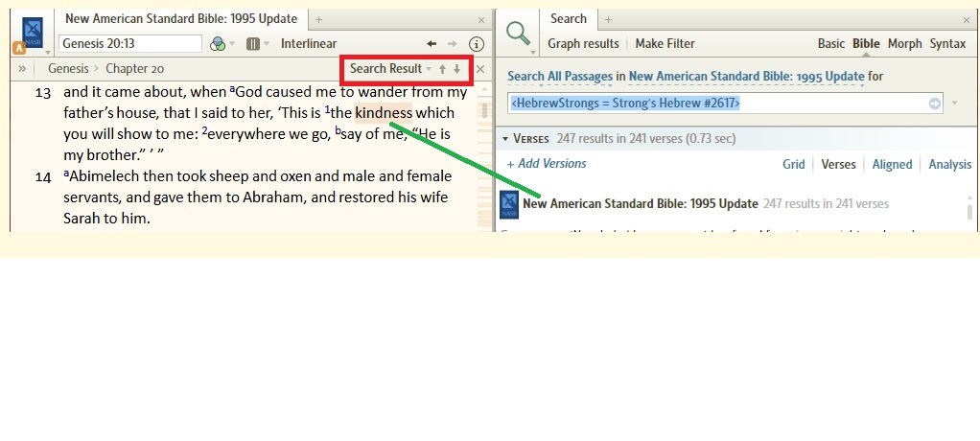Collapse the Verses results section
Screen dimensions: 980x441
click(505, 139)
